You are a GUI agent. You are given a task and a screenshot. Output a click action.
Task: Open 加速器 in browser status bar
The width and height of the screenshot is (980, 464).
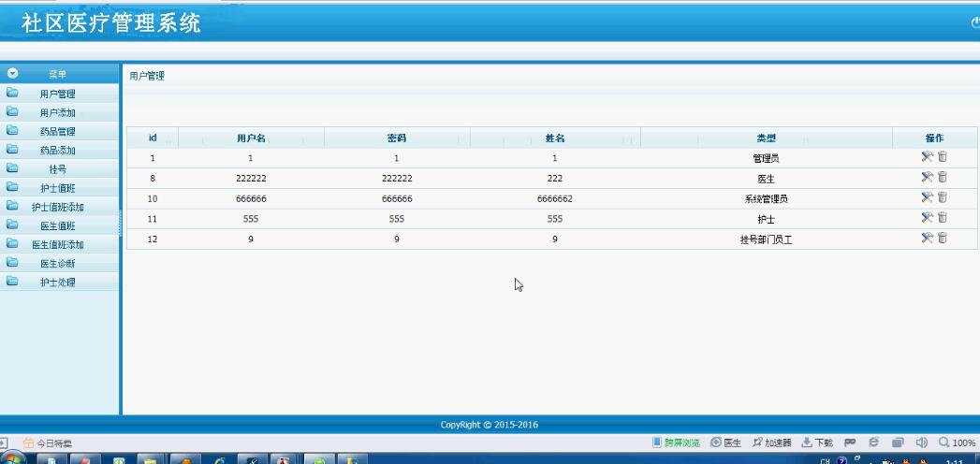tap(772, 442)
